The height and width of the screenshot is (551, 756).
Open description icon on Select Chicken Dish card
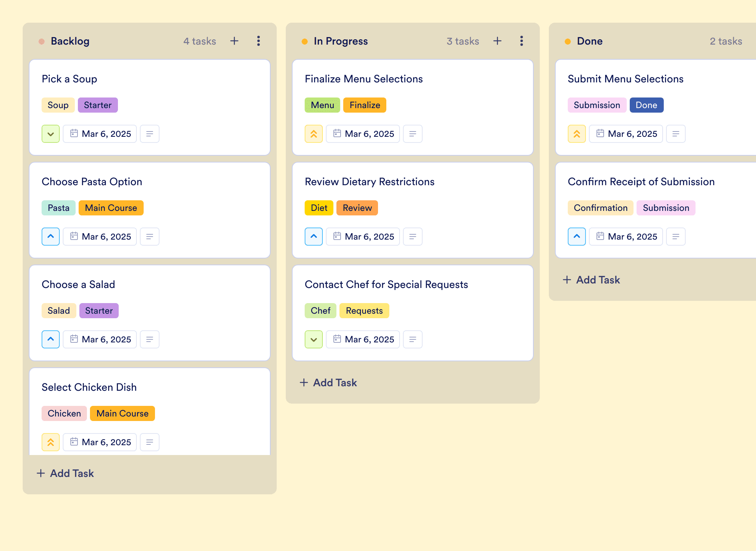150,442
